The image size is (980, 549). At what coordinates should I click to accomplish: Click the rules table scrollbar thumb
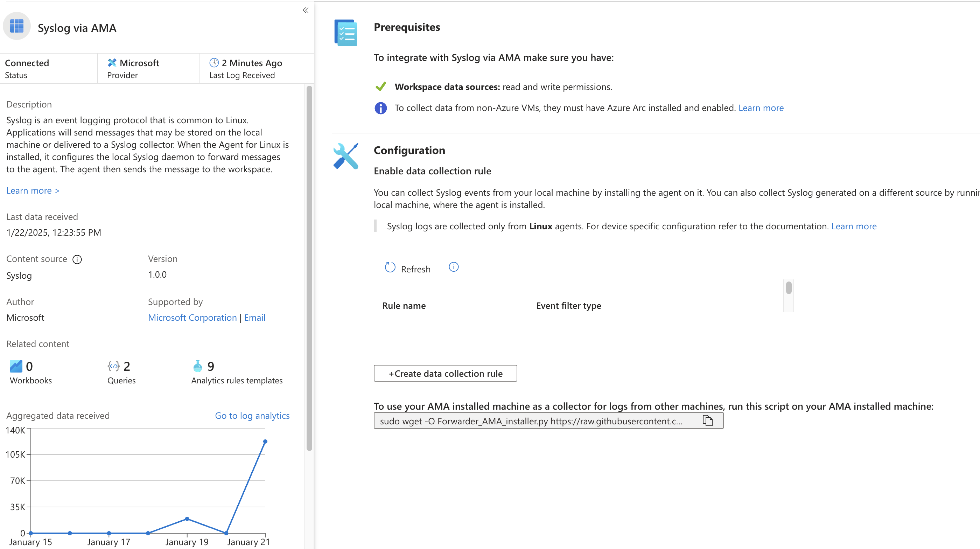point(789,288)
